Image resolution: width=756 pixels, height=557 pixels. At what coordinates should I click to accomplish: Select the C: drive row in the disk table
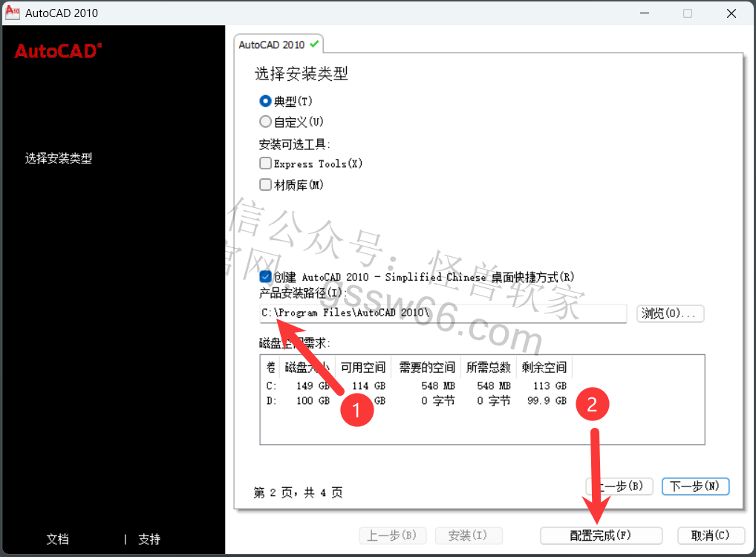pyautogui.click(x=416, y=386)
